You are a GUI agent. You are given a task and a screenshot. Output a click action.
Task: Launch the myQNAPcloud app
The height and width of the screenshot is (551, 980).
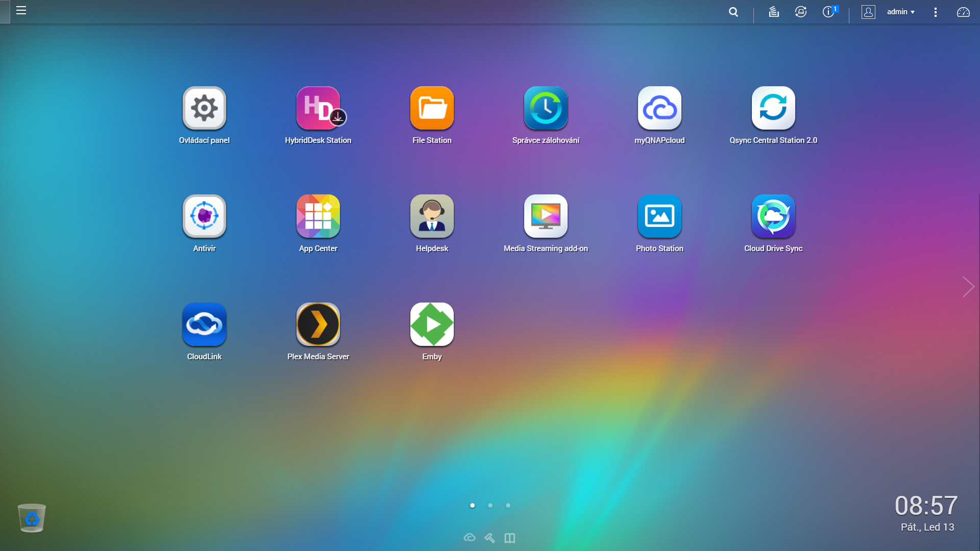click(659, 108)
